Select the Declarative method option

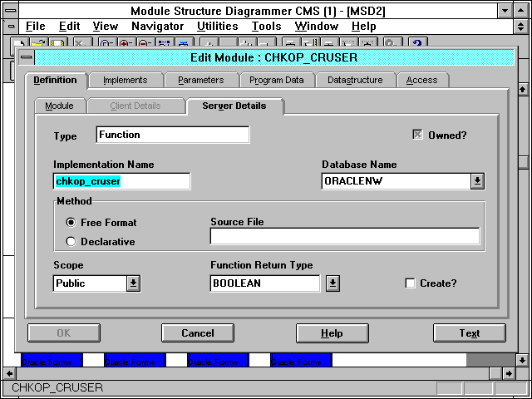point(71,242)
